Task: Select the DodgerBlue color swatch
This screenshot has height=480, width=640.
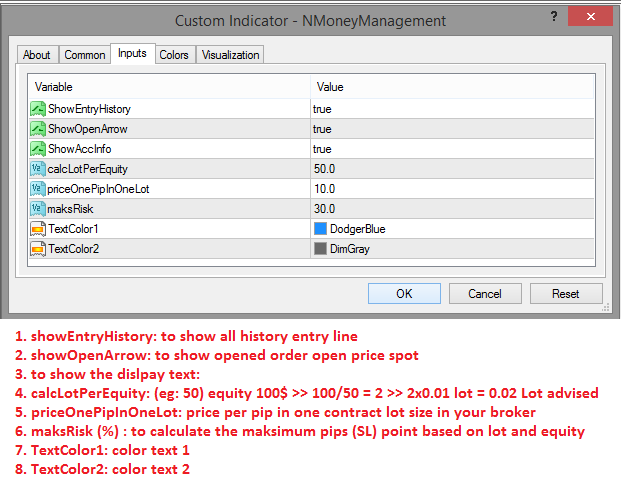Action: tap(321, 229)
